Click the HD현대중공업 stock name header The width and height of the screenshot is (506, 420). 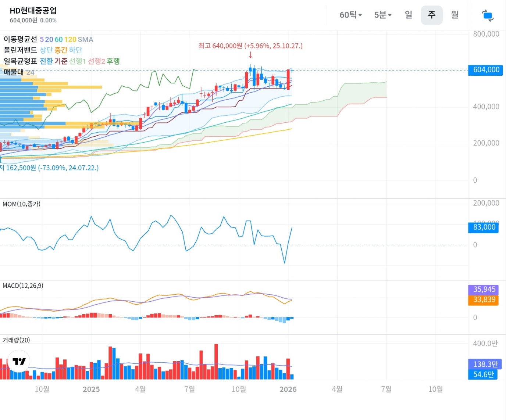click(x=33, y=11)
